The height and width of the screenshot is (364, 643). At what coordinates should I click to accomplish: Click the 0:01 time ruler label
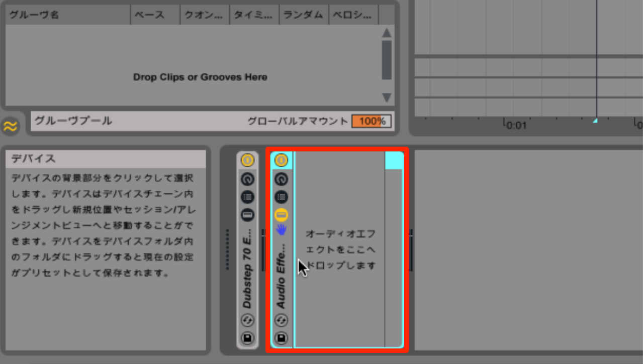(x=516, y=125)
